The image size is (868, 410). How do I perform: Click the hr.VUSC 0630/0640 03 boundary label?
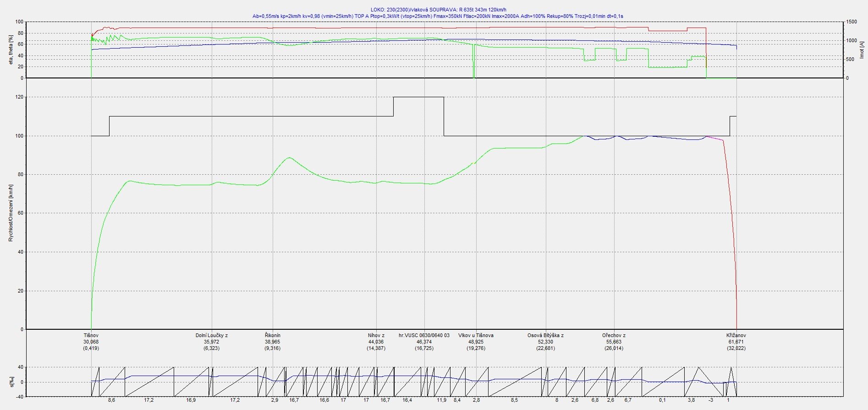[x=424, y=335]
